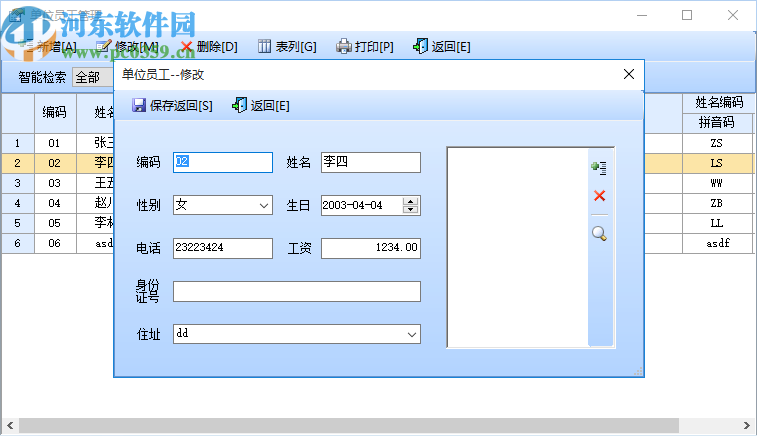757x436 pixels.
Task: Click the 拼音码 column header
Action: click(x=717, y=123)
